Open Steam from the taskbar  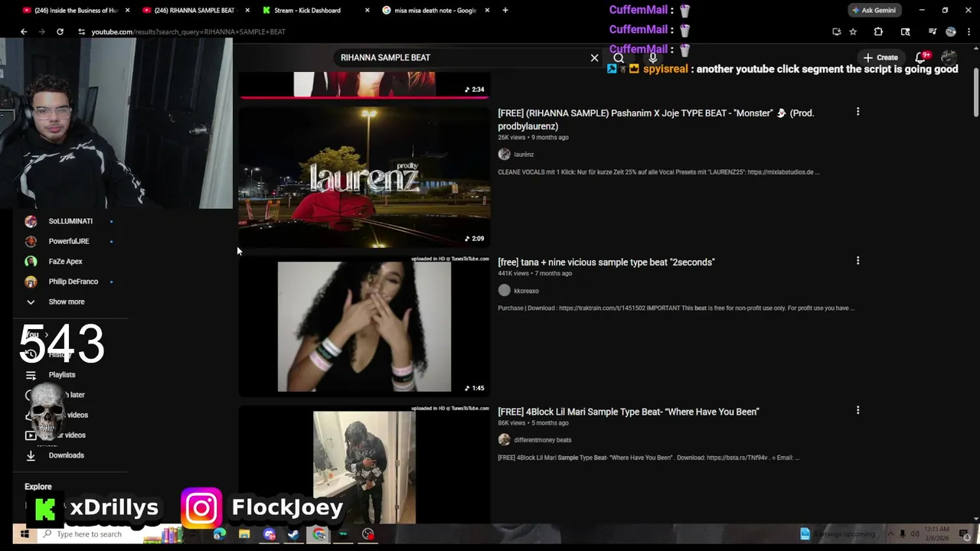(x=294, y=534)
